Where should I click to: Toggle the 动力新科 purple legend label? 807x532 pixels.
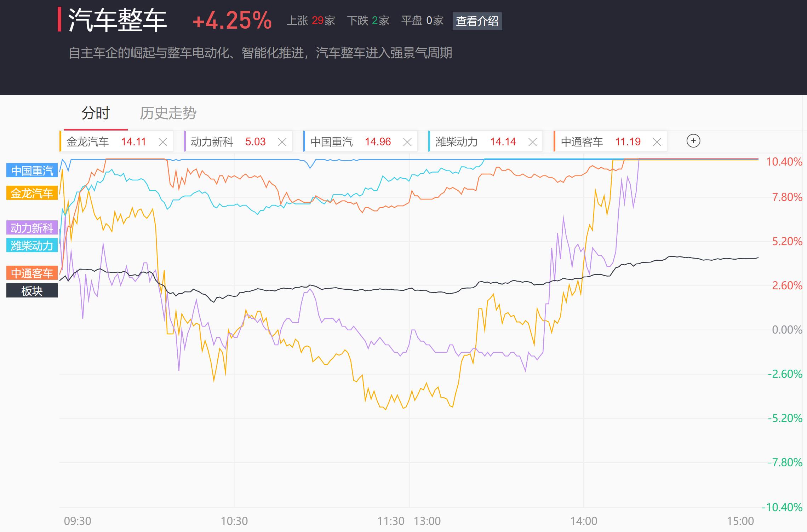32,228
